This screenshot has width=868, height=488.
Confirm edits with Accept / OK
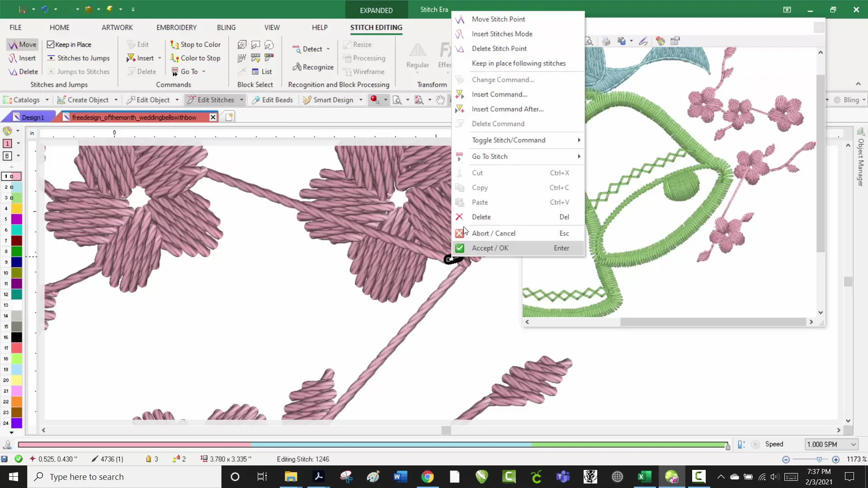pyautogui.click(x=491, y=248)
